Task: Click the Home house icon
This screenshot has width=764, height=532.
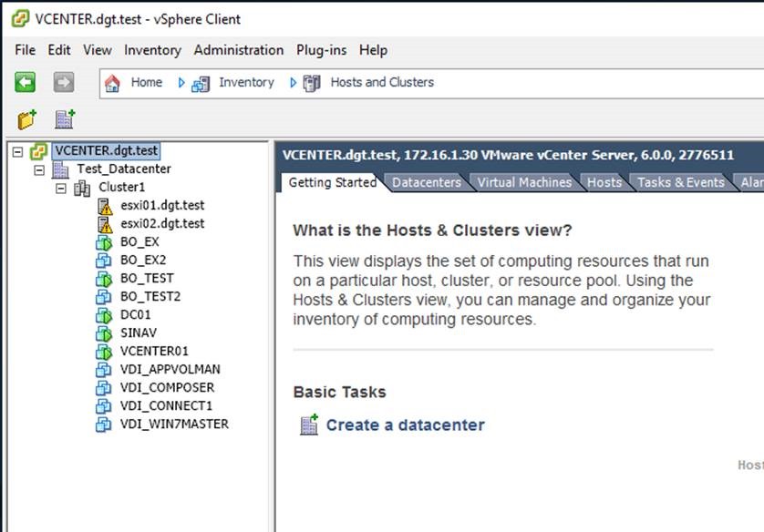Action: (112, 83)
